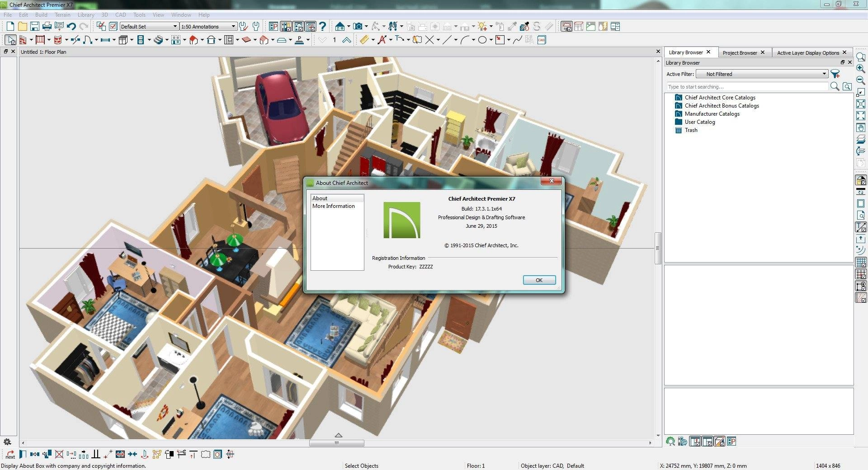
Task: Open the Default Set layer dropdown
Action: (149, 26)
